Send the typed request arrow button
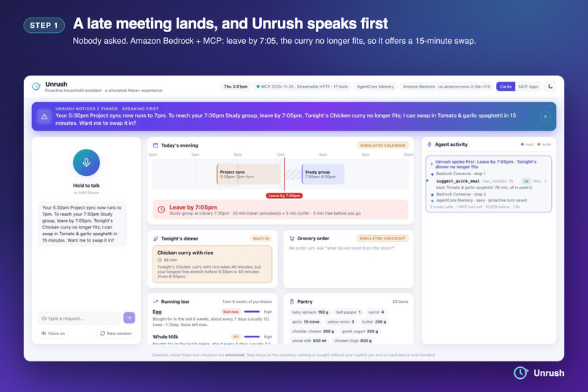The image size is (588, 392). [129, 318]
